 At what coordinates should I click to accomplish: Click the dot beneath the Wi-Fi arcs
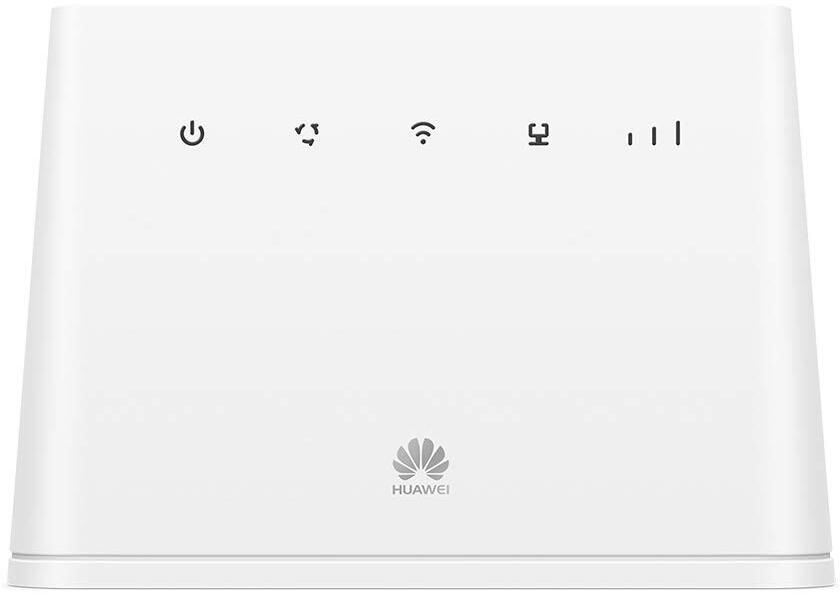(423, 142)
